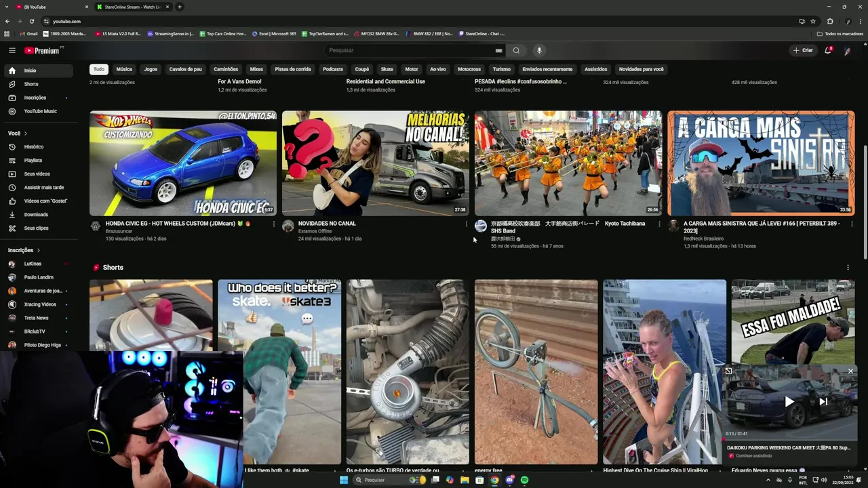Expand the Inscrições subscriptions section
The height and width of the screenshot is (488, 868).
pyautogui.click(x=24, y=250)
